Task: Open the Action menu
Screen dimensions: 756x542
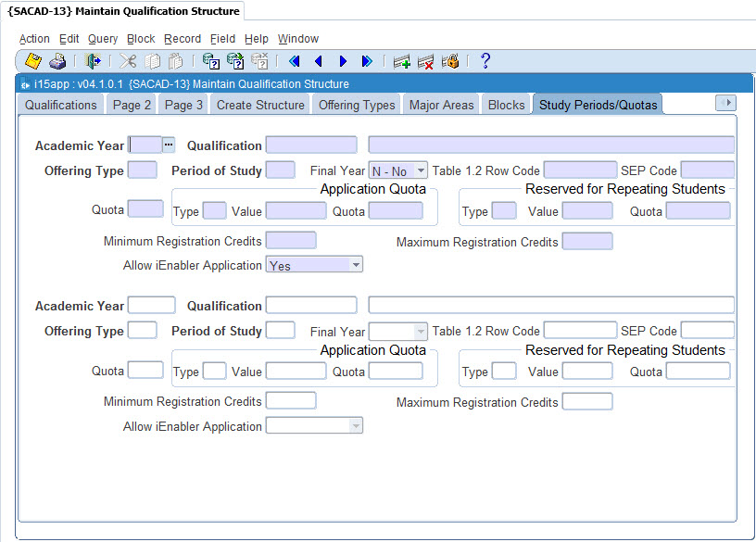Action: click(34, 39)
